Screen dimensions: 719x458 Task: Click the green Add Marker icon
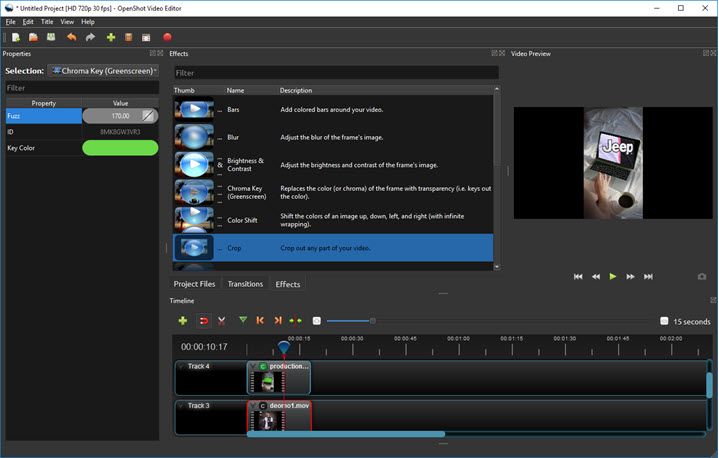(x=242, y=321)
